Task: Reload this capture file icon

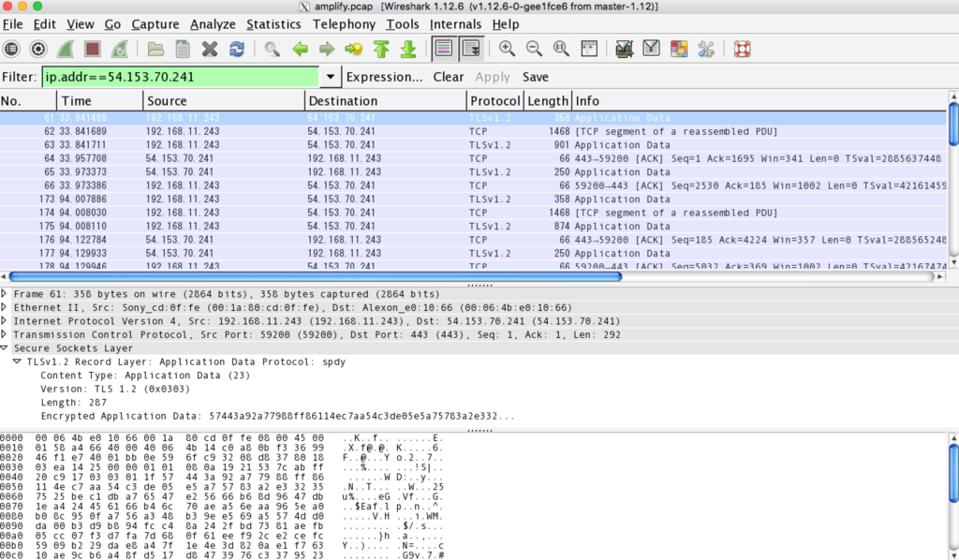Action: tap(237, 49)
